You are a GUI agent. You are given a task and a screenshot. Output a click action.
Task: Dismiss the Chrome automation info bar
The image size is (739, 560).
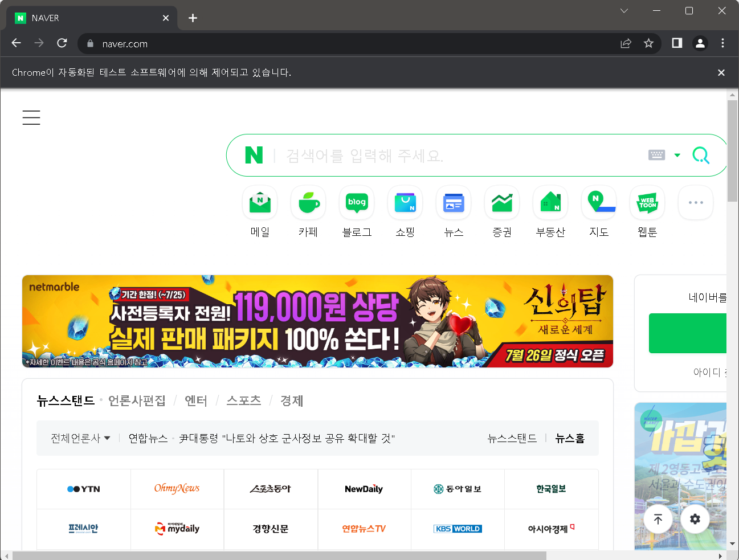click(721, 72)
